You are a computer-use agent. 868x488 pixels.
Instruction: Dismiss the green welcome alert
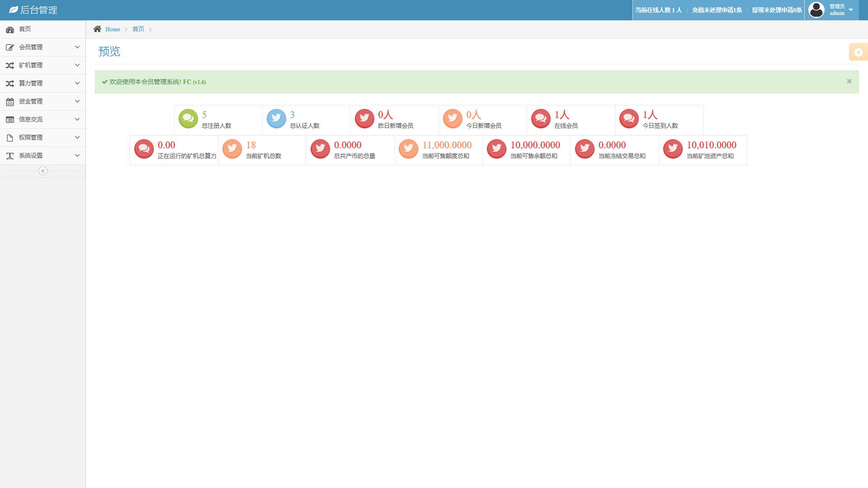(x=849, y=81)
